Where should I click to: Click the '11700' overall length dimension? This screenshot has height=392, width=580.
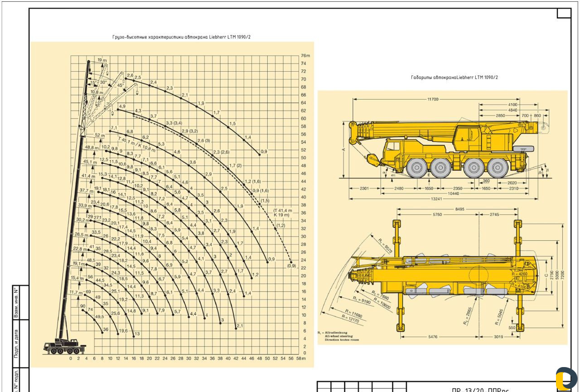(x=433, y=99)
